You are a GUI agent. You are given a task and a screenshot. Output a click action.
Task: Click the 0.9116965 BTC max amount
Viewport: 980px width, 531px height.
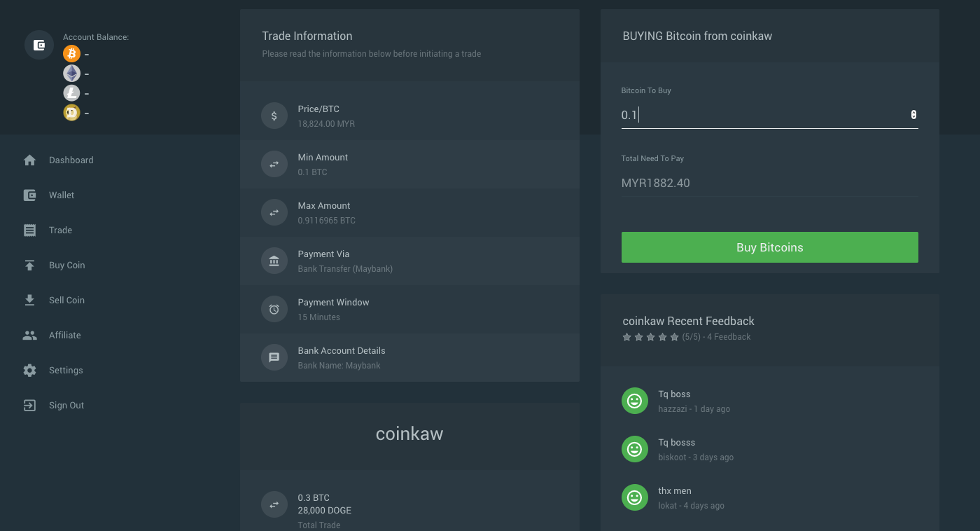[326, 221]
